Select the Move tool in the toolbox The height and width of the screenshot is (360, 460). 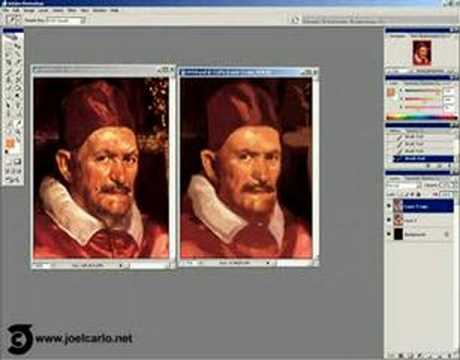18,46
